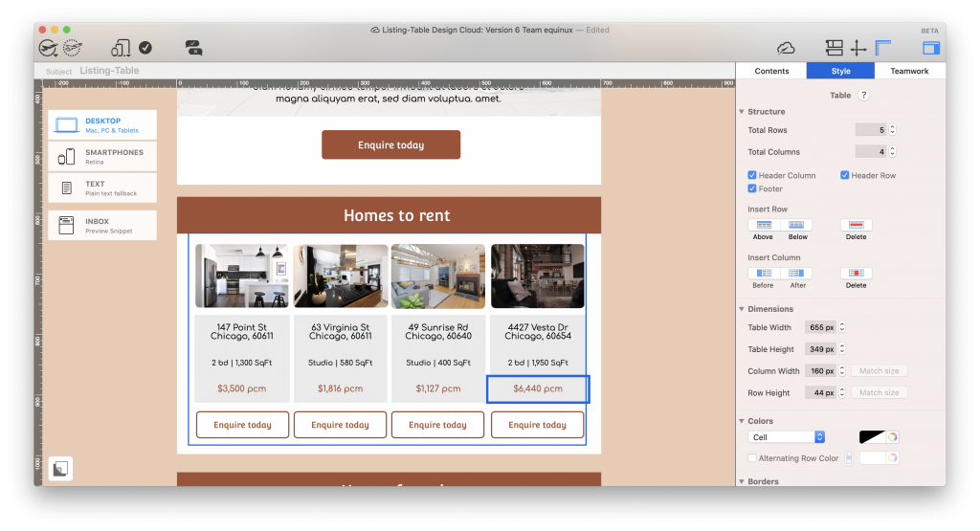Click the Column Width stepper
Image resolution: width=980 pixels, height=531 pixels.
842,371
